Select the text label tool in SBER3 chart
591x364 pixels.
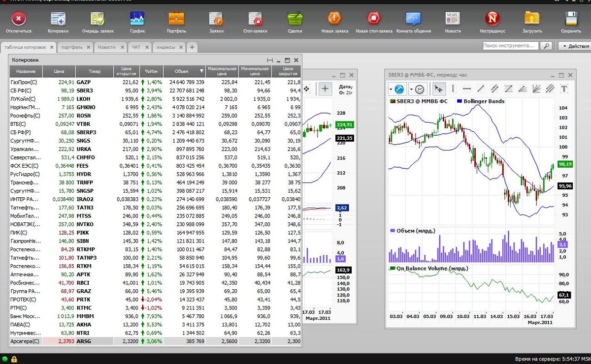pyautogui.click(x=564, y=89)
